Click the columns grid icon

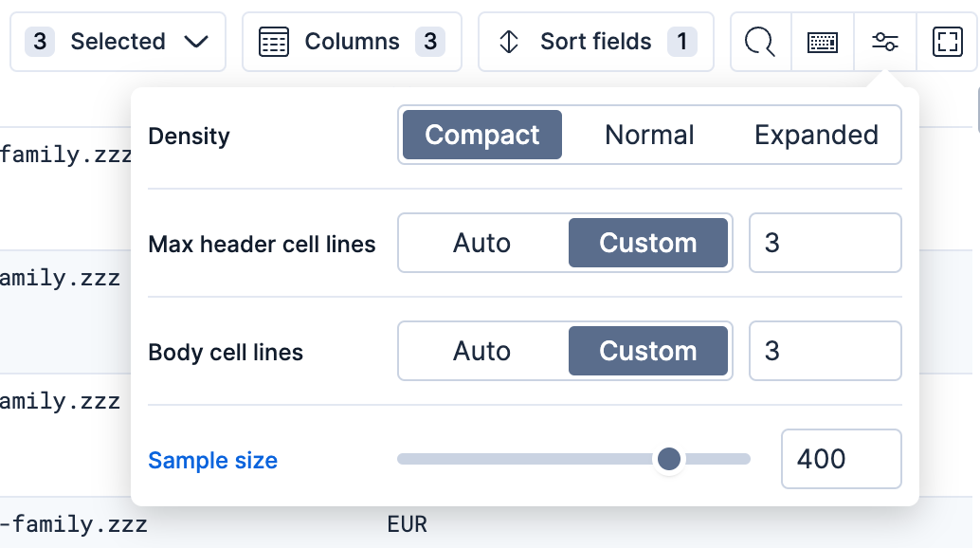274,42
